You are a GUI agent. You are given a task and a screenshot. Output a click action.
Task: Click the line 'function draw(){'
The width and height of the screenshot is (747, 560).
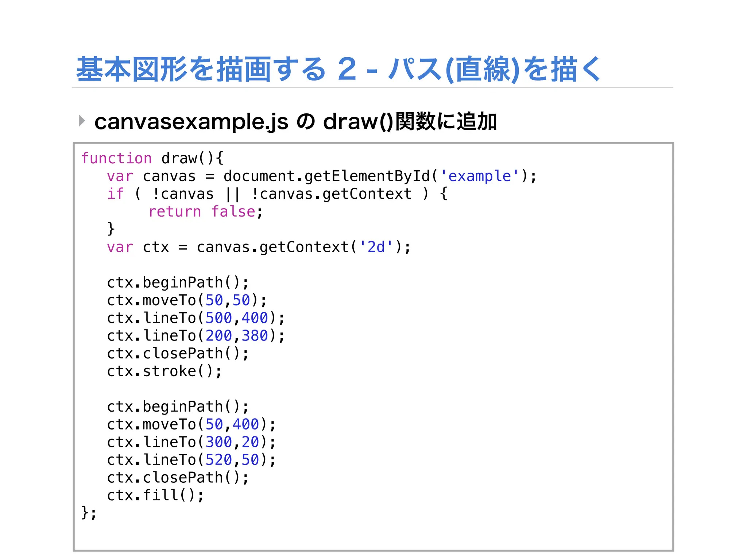pyautogui.click(x=152, y=159)
